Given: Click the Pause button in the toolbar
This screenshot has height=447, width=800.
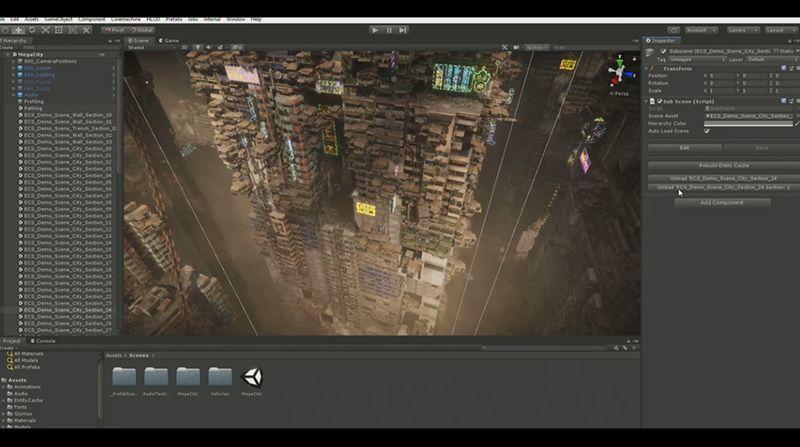Looking at the screenshot, I should pos(389,30).
